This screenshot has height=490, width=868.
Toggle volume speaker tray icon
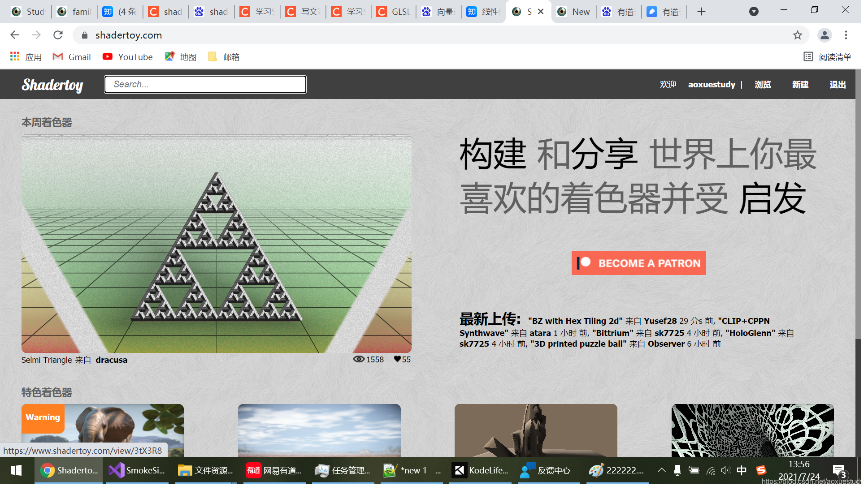point(725,470)
